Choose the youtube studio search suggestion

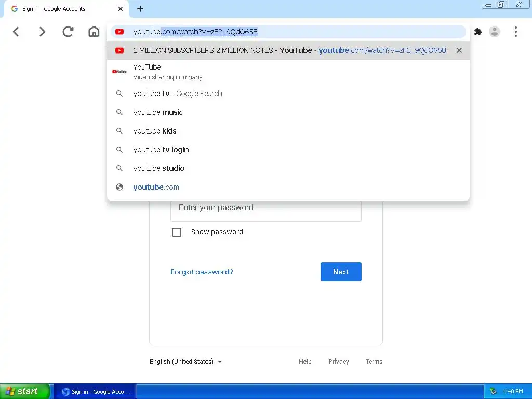tap(288, 168)
